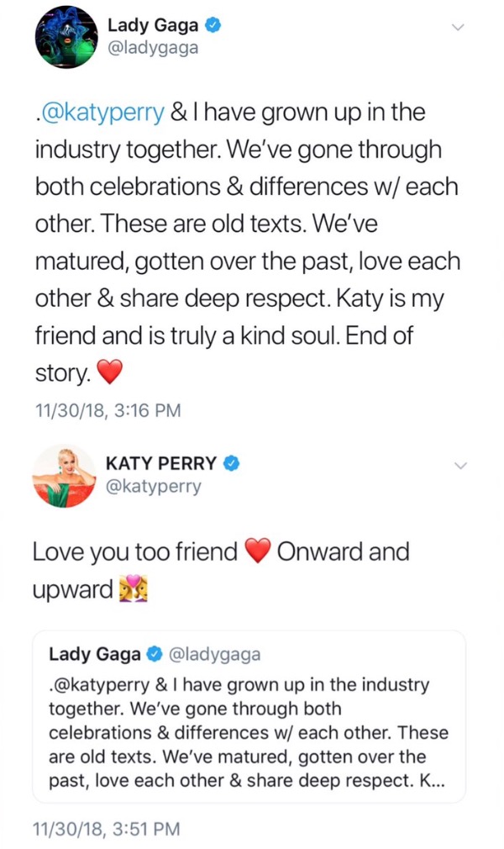
Task: Open Katy Perry's profile picture
Action: (64, 477)
